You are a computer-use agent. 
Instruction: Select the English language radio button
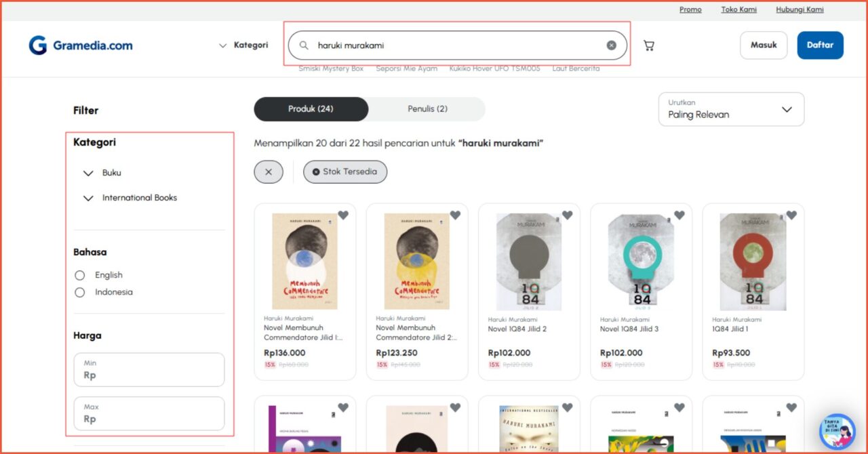[x=80, y=275]
